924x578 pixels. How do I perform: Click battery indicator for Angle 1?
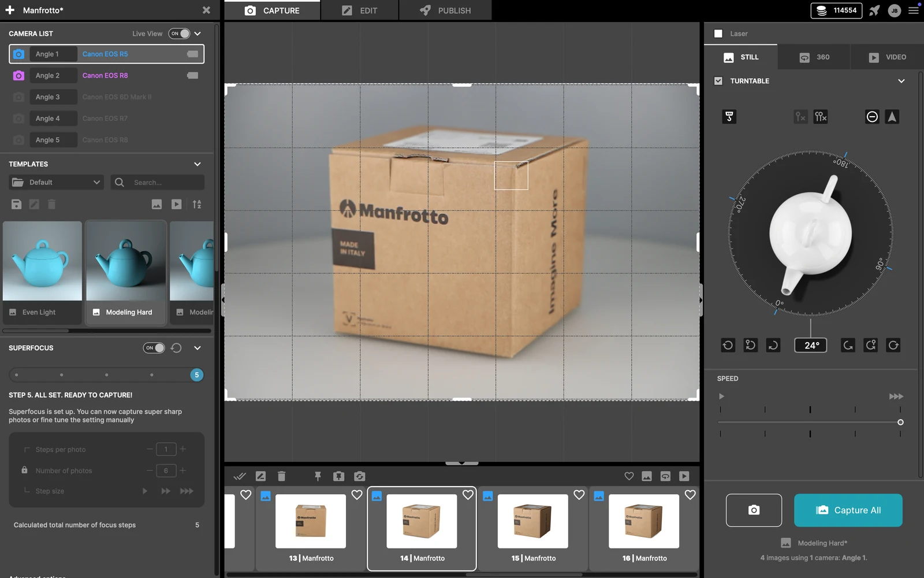[x=192, y=54]
